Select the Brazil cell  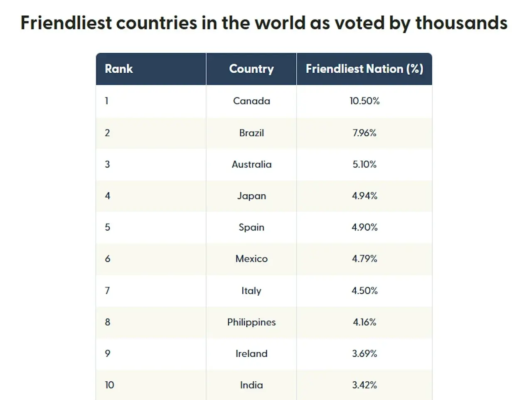pyautogui.click(x=251, y=133)
